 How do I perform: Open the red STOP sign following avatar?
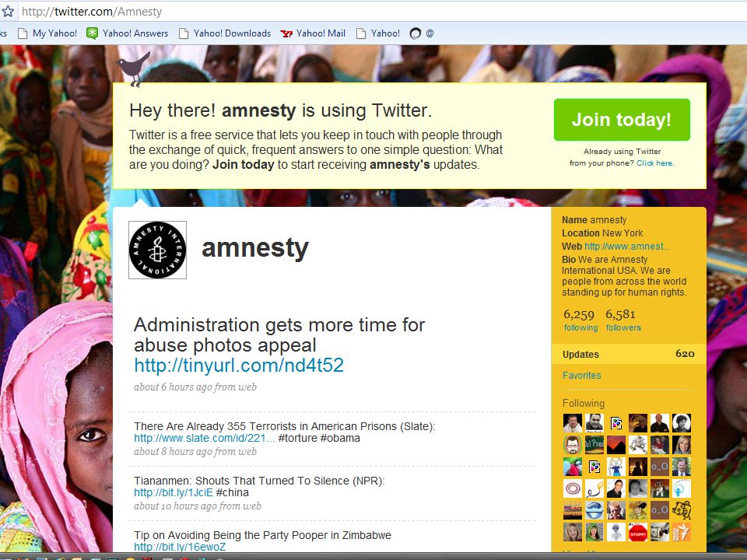[638, 532]
